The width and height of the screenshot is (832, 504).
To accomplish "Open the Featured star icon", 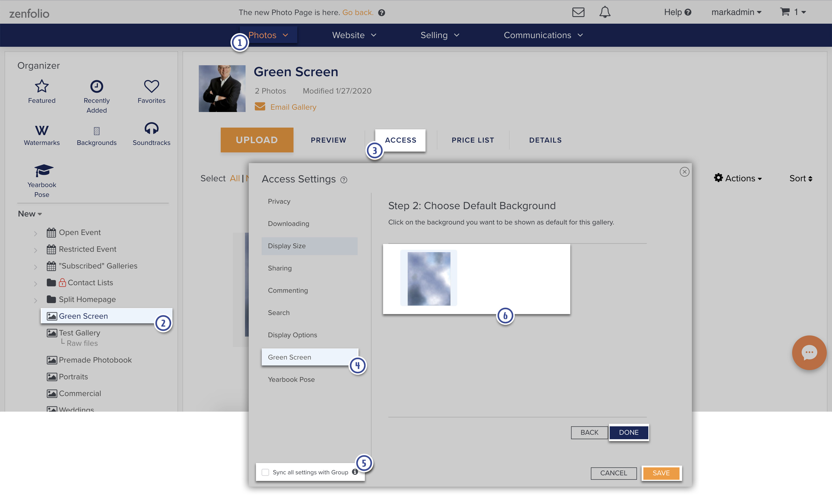I will (x=42, y=86).
